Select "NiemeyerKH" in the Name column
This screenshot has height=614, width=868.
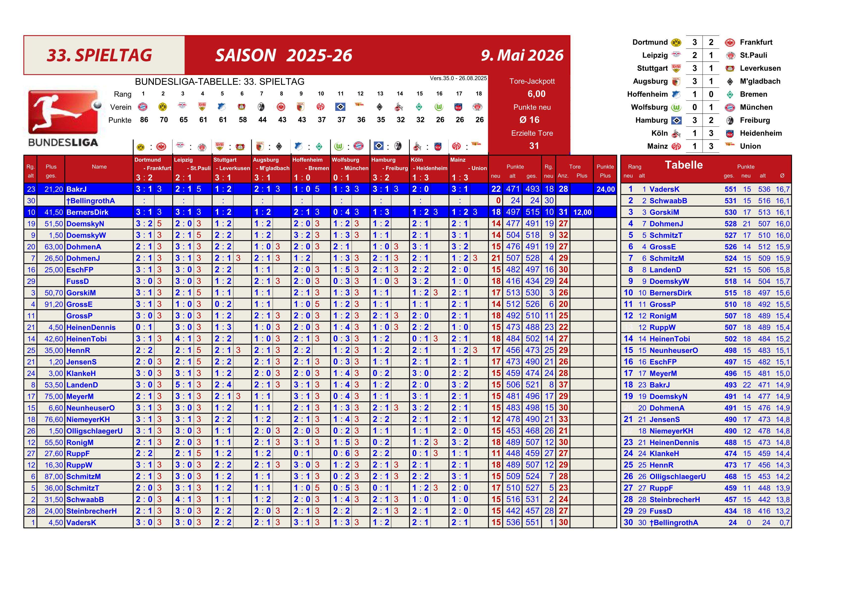(x=88, y=419)
